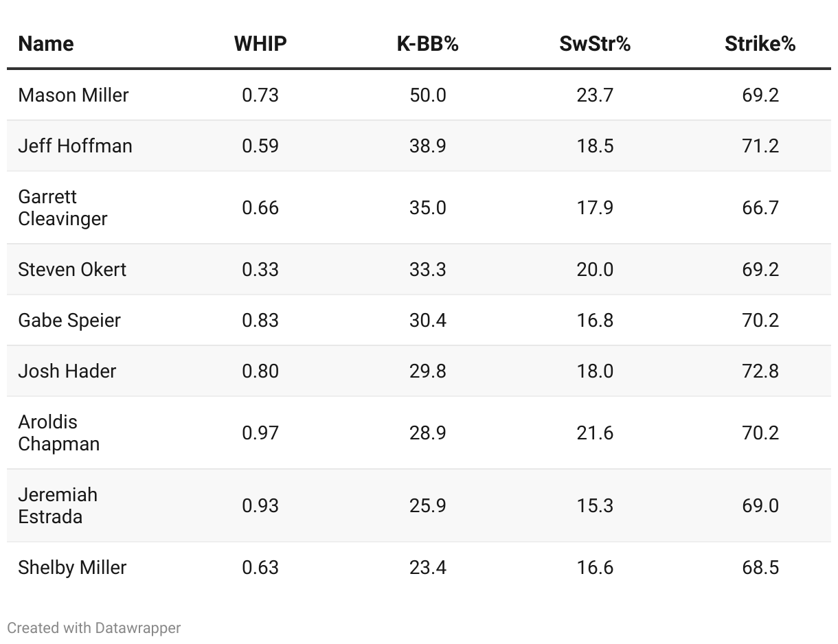
Task: Select the Garrett Cleavinger row name
Action: [63, 207]
